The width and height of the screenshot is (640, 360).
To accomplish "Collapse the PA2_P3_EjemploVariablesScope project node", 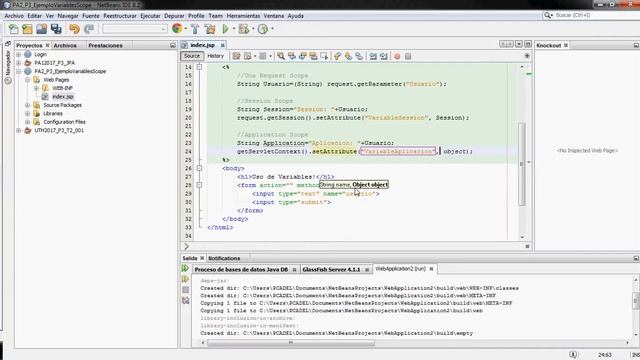I will coord(18,71).
